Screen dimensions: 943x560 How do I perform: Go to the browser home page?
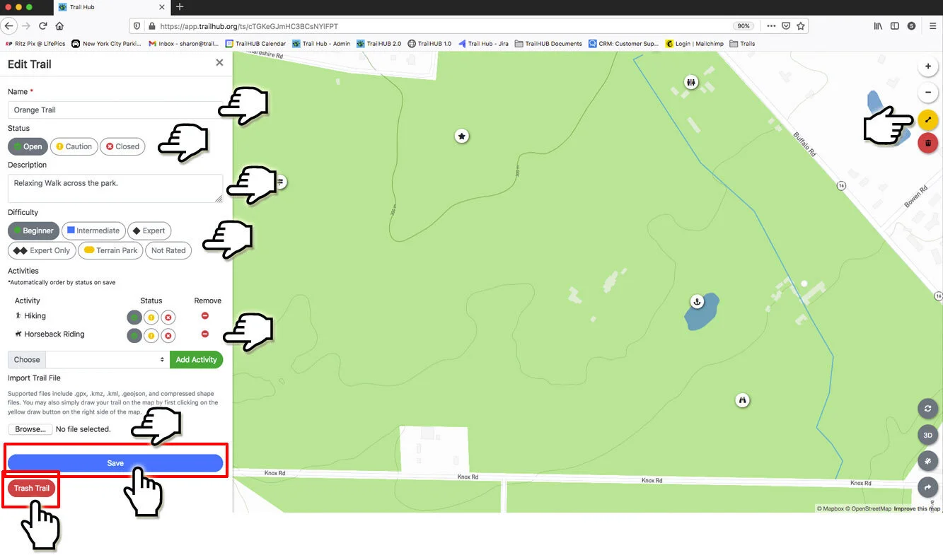59,25
